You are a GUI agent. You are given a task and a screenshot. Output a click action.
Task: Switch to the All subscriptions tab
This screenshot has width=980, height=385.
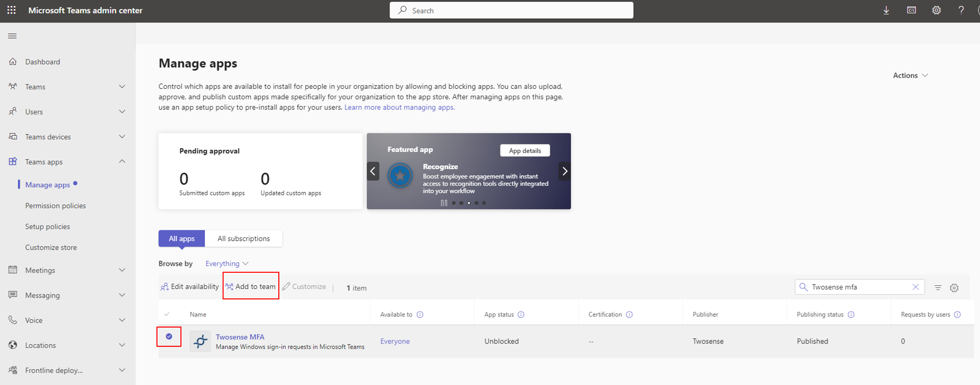pos(244,238)
